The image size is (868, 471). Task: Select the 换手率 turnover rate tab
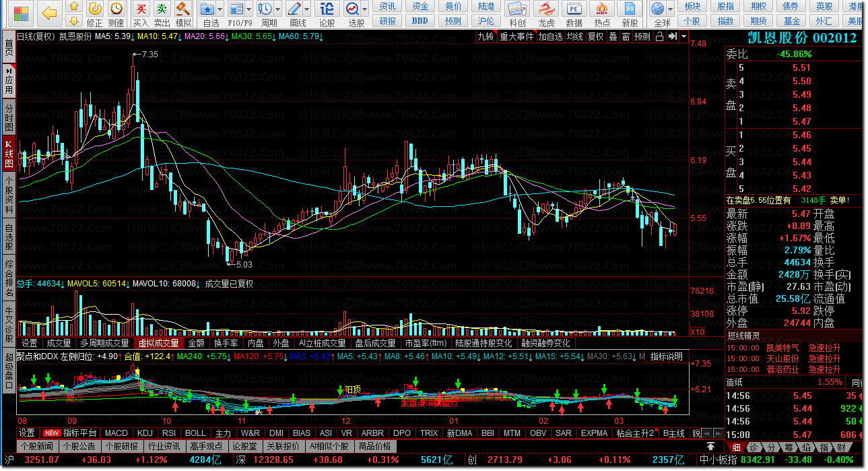point(226,343)
